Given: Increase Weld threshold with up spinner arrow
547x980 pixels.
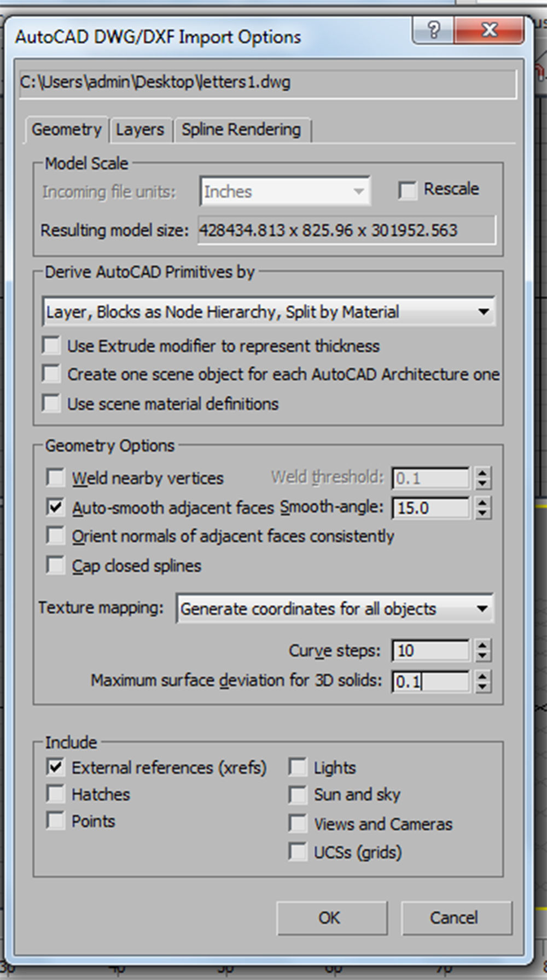Looking at the screenshot, I should click(x=482, y=473).
